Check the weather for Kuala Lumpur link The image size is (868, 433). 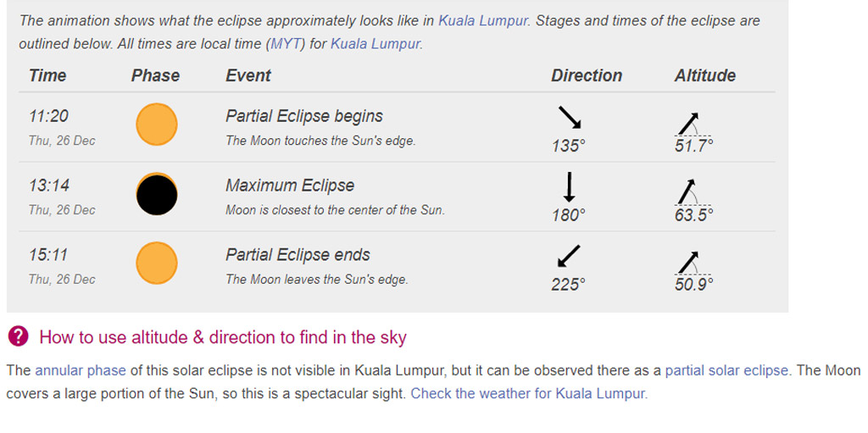coord(528,393)
